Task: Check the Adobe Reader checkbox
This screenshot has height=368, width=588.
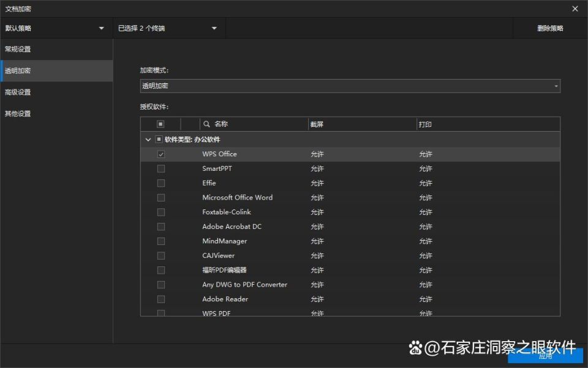Action: click(x=161, y=299)
